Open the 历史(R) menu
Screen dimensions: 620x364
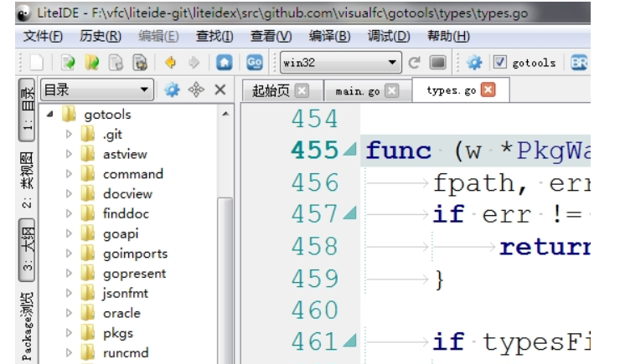[x=100, y=36]
